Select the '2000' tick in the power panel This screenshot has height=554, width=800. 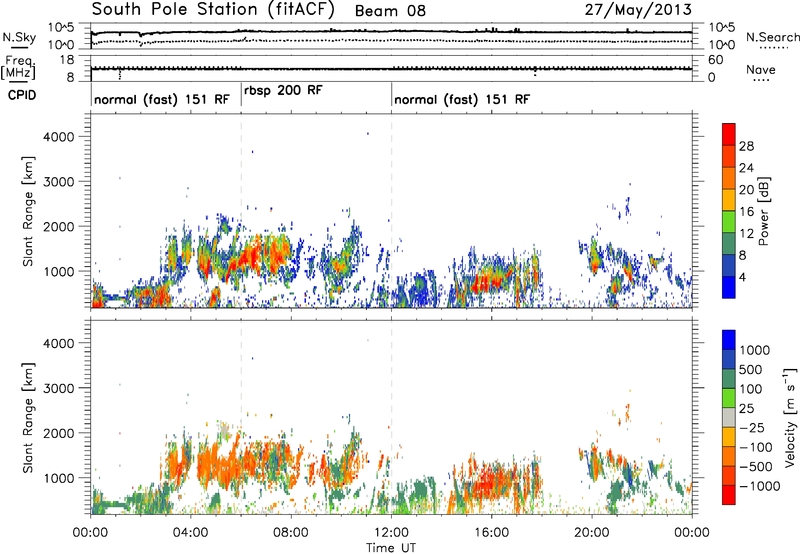(58, 226)
